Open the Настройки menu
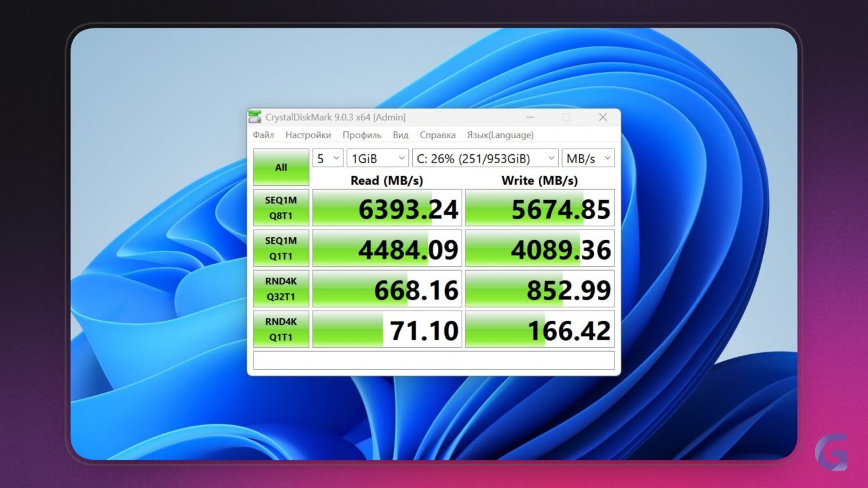 click(x=308, y=135)
